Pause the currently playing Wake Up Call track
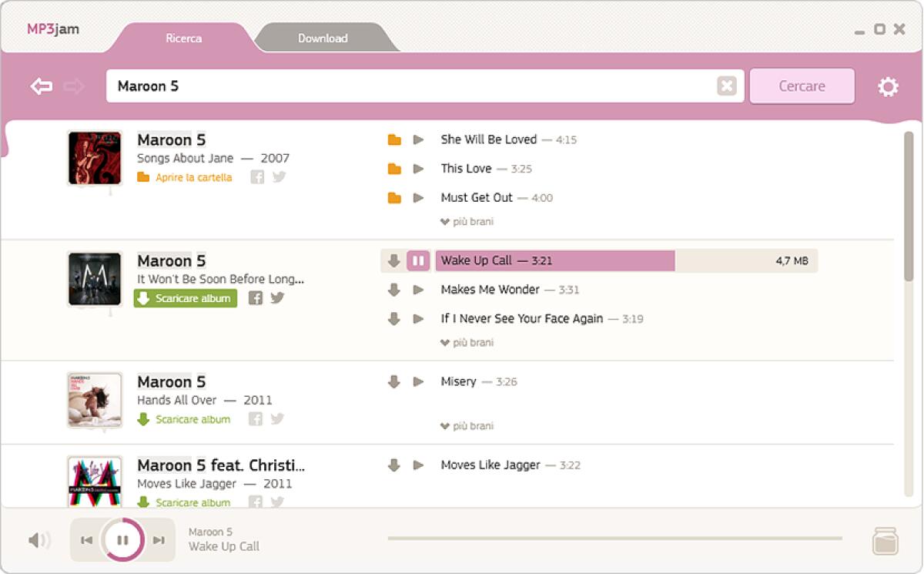The width and height of the screenshot is (924, 574). click(x=418, y=260)
